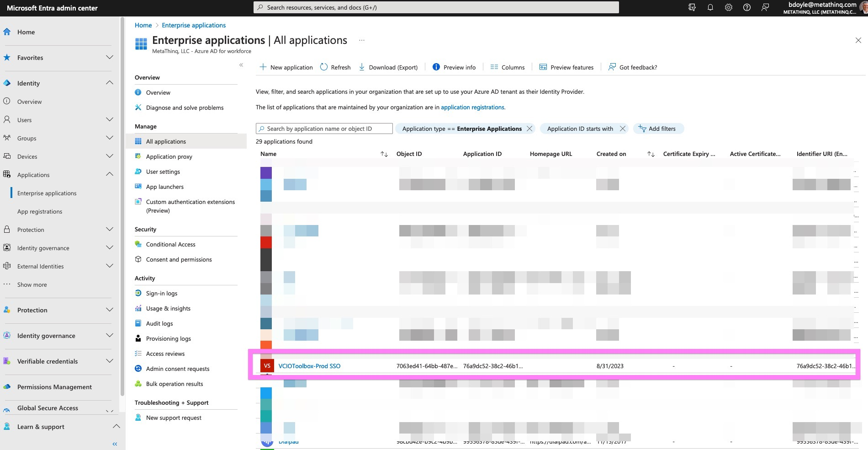Open Overview in blade menu
Viewport: 868px width, 450px height.
[158, 92]
